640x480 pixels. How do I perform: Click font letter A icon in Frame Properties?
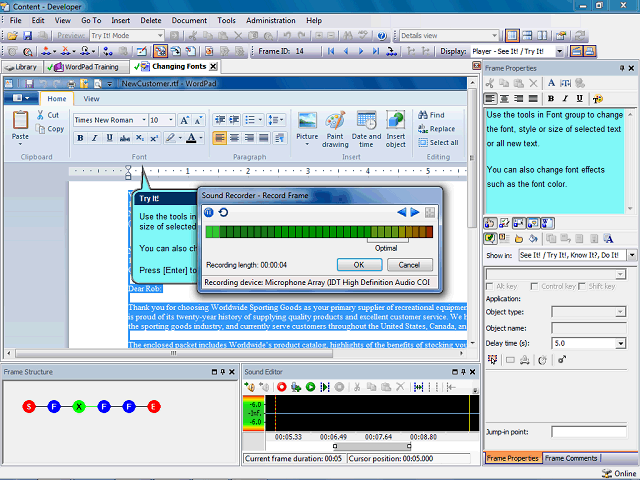(x=551, y=83)
